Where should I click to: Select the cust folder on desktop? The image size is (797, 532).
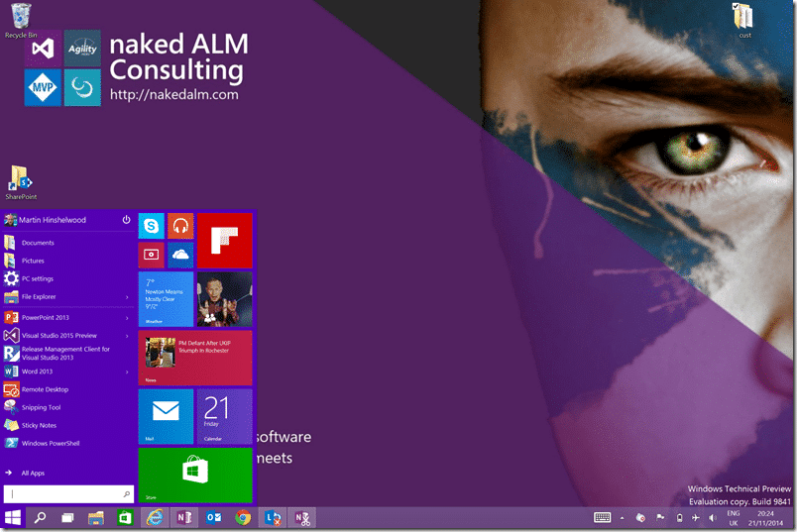click(x=744, y=21)
